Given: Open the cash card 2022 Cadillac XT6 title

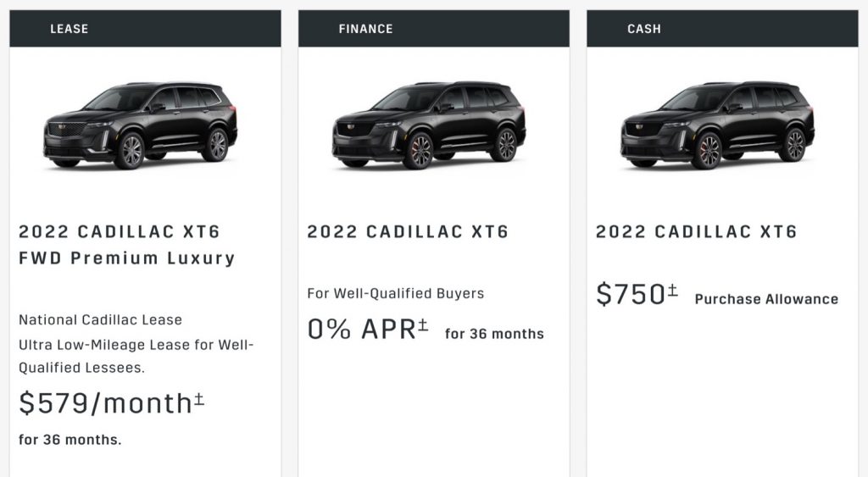Looking at the screenshot, I should click(697, 231).
